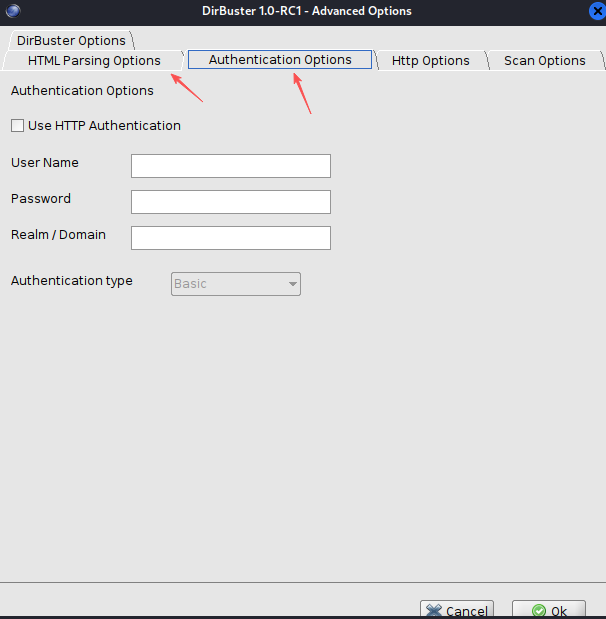Switch to the DirBuster Options tab
Image resolution: width=606 pixels, height=619 pixels.
pyautogui.click(x=71, y=40)
